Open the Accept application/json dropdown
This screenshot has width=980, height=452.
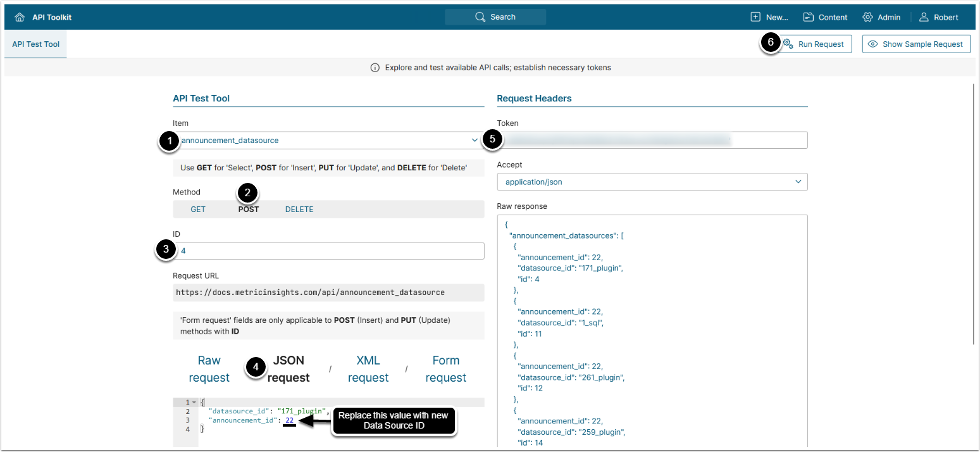(652, 182)
